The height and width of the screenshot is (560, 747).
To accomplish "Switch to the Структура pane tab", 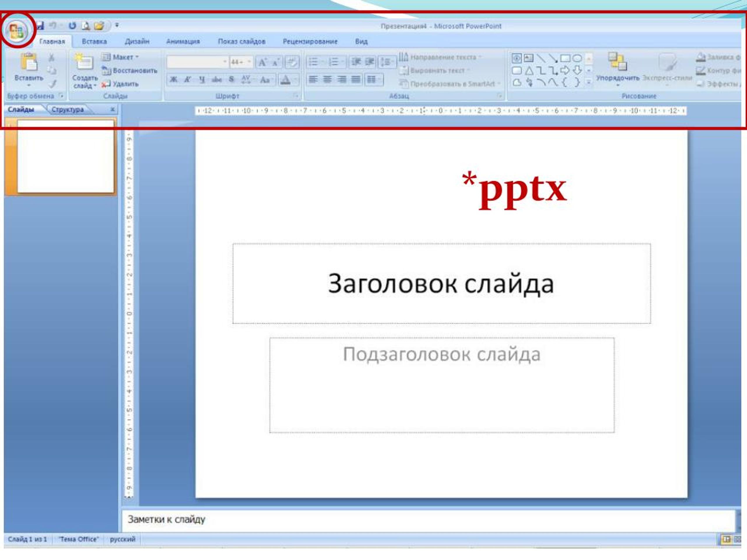I will click(67, 109).
